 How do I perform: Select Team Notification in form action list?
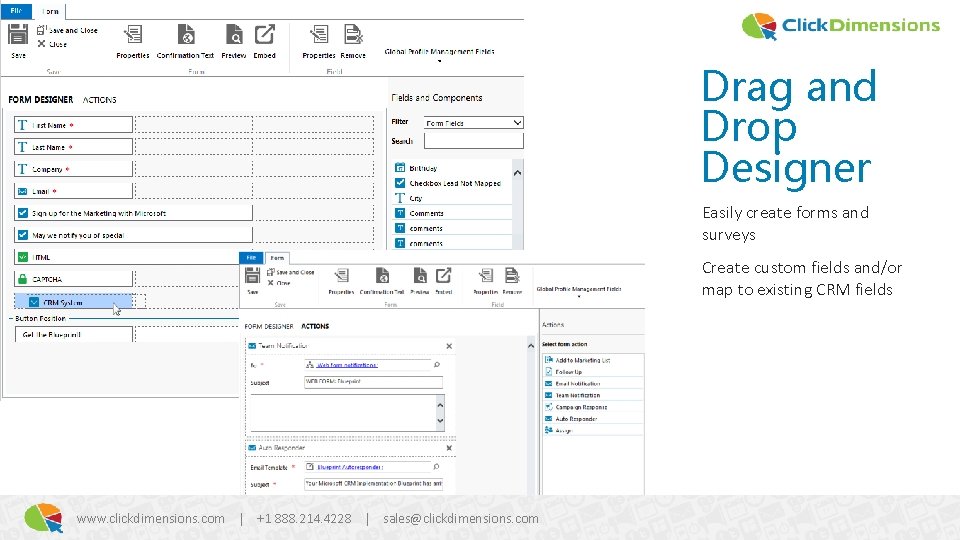click(593, 395)
